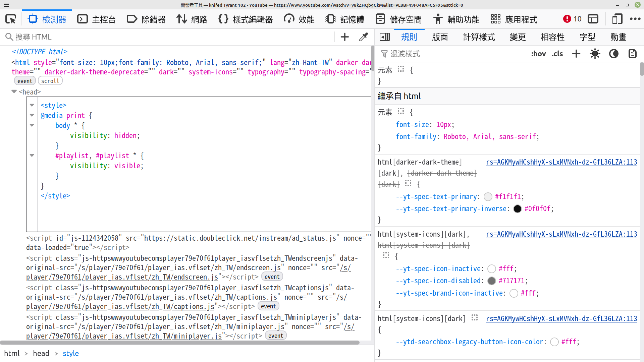Click the #717171 color swatch

point(492,281)
